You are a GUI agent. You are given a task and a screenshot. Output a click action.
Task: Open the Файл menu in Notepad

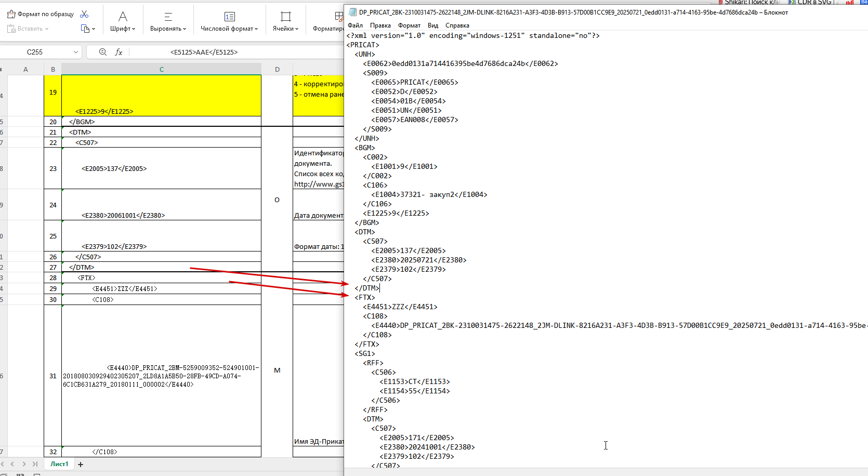coord(356,25)
